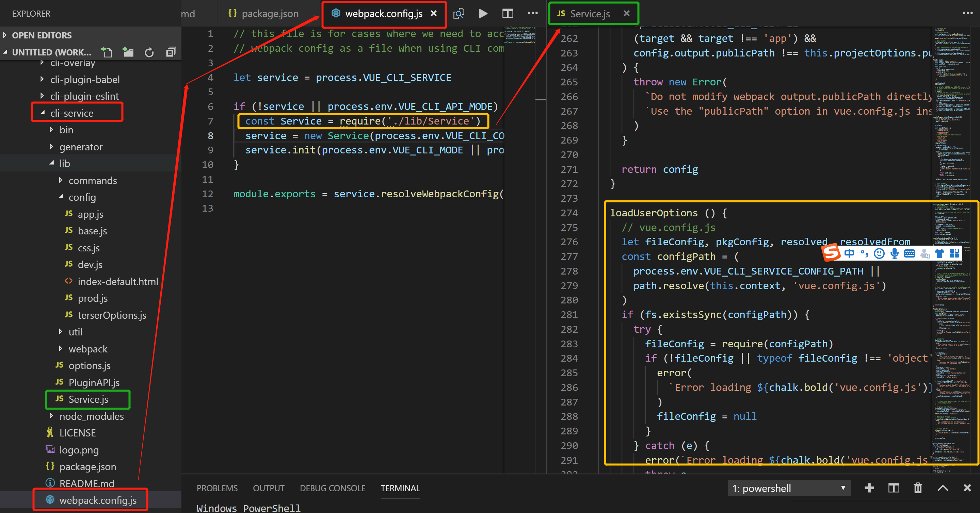The image size is (980, 513).
Task: Run code with the play icon
Action: click(x=483, y=14)
